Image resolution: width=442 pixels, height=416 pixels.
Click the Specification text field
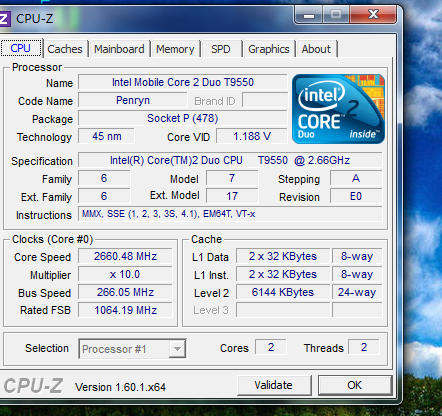(230, 160)
